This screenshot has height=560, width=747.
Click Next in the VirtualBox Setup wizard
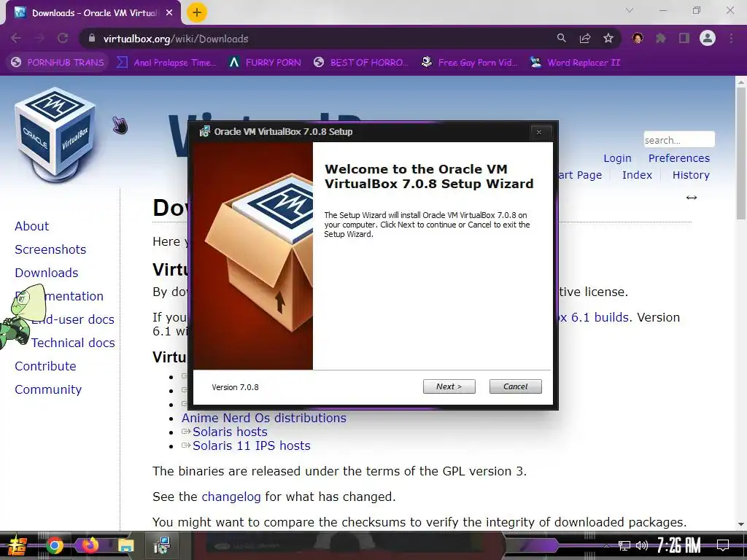point(449,386)
